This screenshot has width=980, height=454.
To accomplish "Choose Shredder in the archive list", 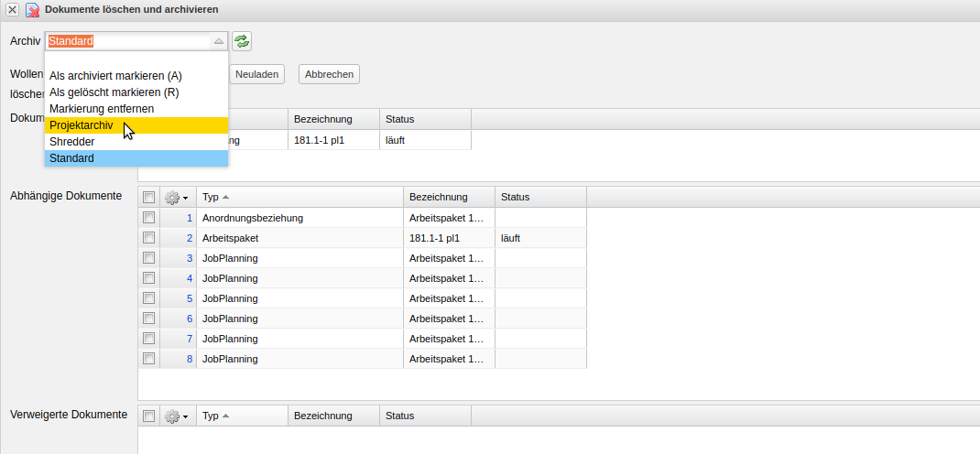I will [72, 142].
